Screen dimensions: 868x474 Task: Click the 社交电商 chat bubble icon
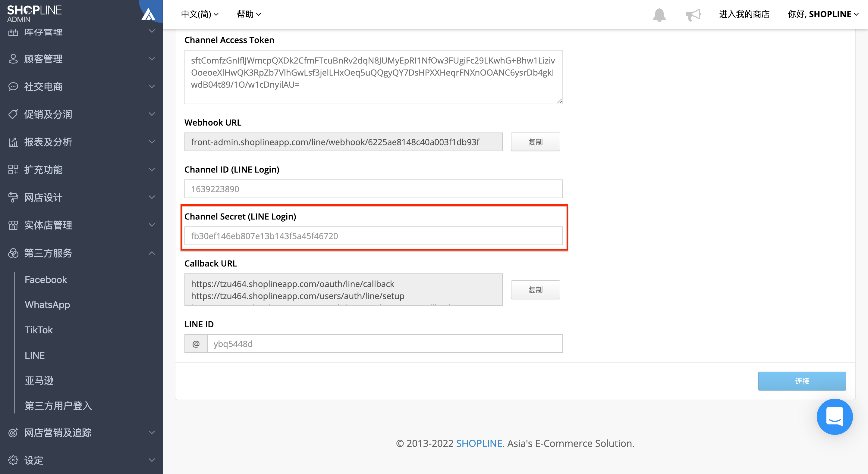pos(13,86)
